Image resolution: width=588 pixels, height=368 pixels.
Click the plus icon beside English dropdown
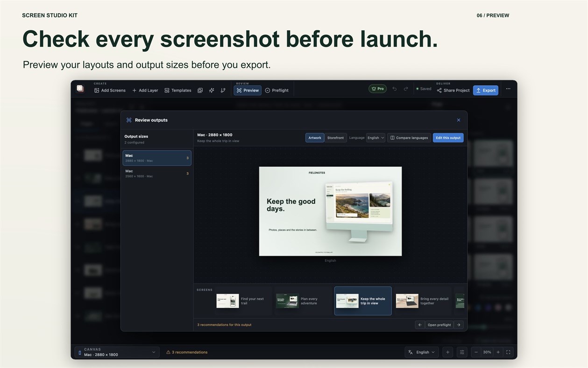click(x=447, y=352)
